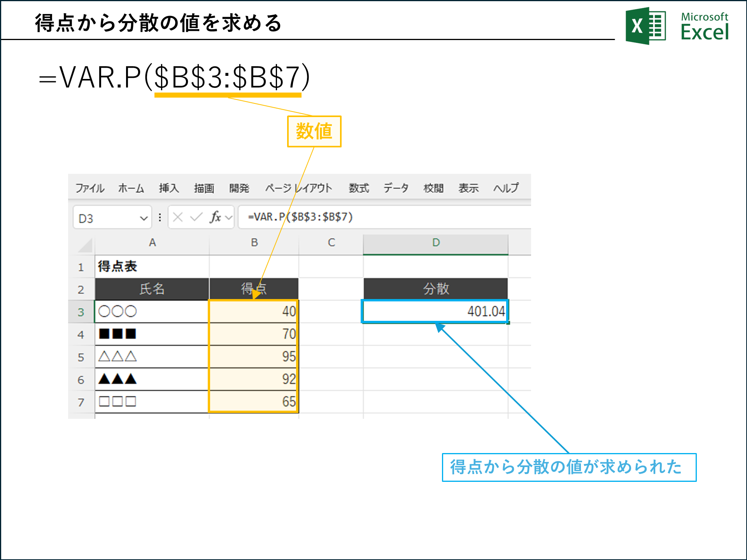This screenshot has height=560, width=747.
Task: Click the Insert Function fx icon
Action: (215, 217)
